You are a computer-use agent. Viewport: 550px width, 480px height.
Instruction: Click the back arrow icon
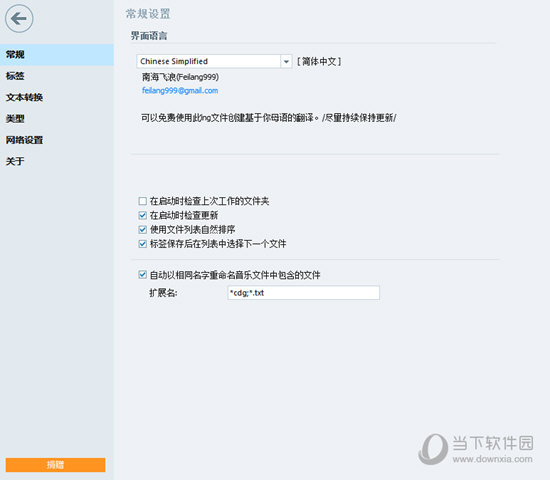(19, 19)
